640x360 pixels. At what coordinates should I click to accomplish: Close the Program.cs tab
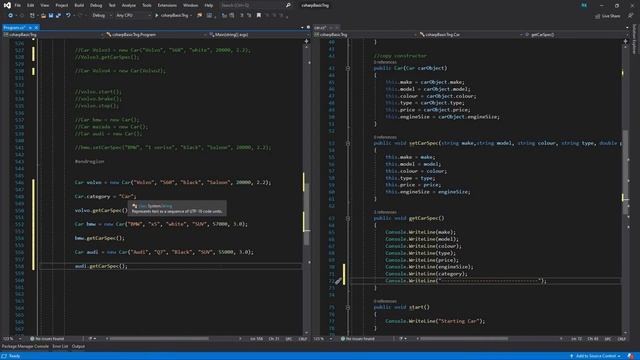36,27
